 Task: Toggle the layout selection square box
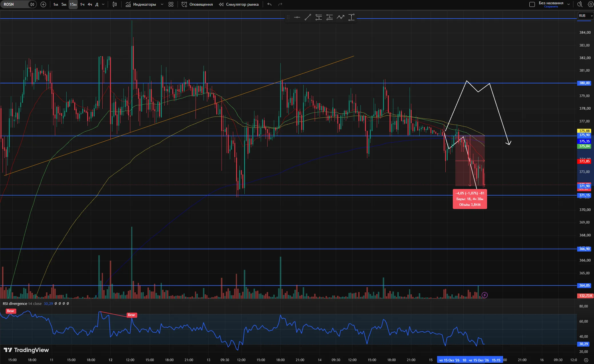[x=532, y=4]
